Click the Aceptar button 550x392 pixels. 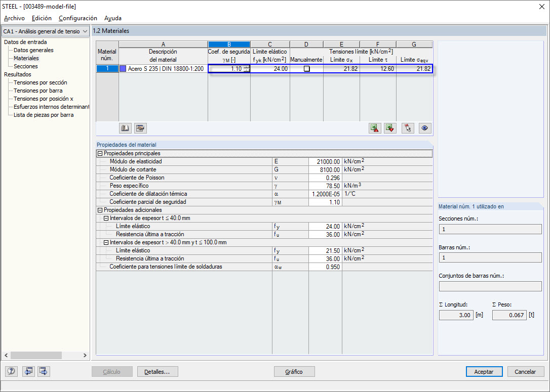484,372
